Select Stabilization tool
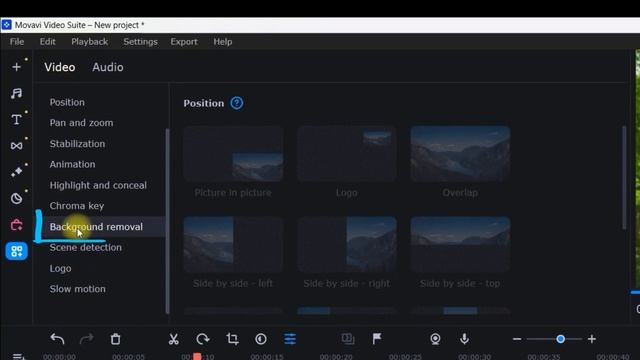Screen dimensions: 640x360 pyautogui.click(x=77, y=144)
